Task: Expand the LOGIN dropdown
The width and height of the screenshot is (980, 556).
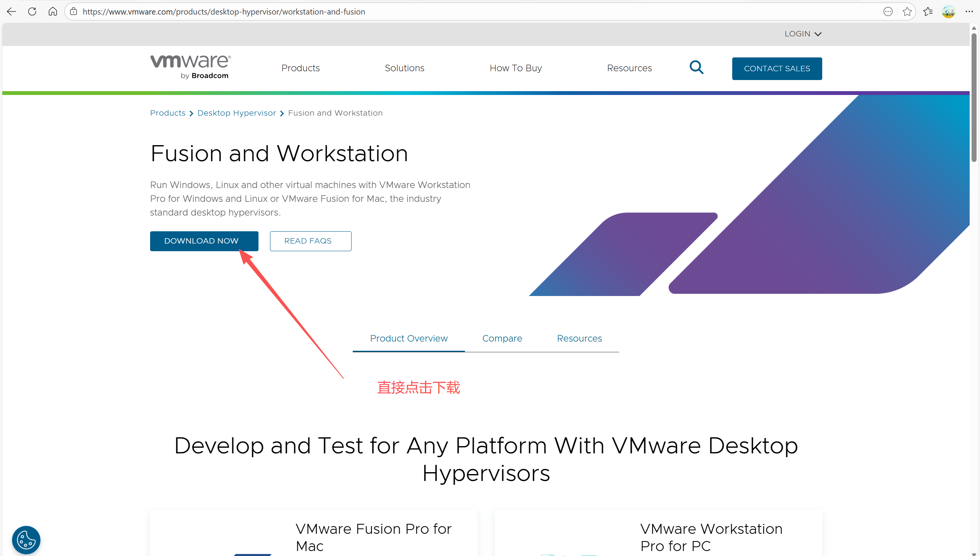Action: (803, 34)
